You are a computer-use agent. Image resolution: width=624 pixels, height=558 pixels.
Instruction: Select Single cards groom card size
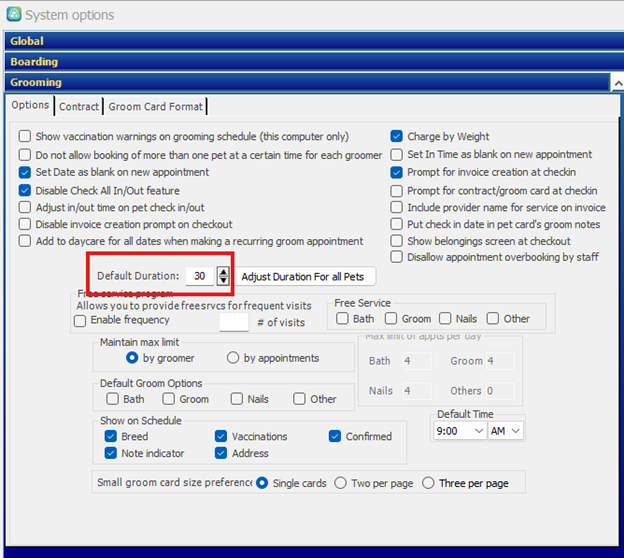coord(262,483)
